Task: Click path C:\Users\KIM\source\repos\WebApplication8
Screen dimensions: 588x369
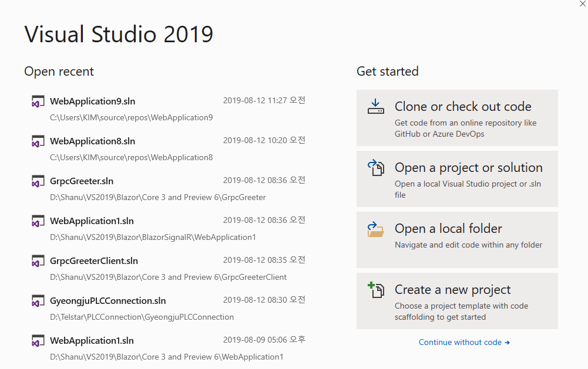Action: click(131, 157)
